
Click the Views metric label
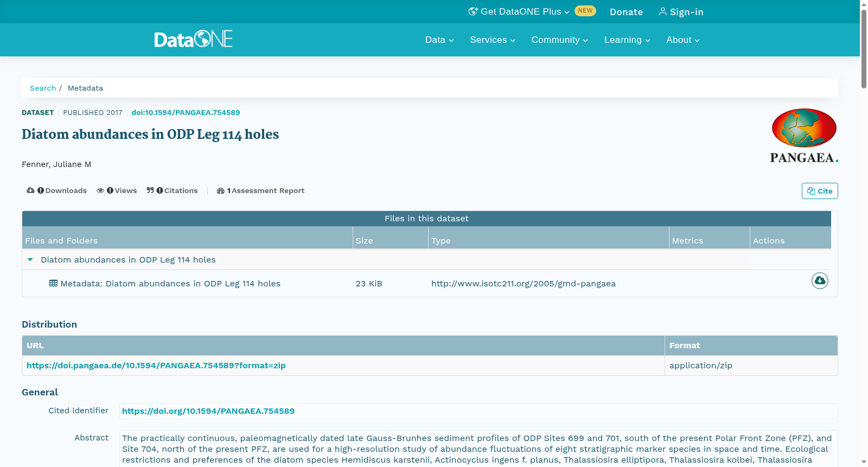click(x=126, y=190)
